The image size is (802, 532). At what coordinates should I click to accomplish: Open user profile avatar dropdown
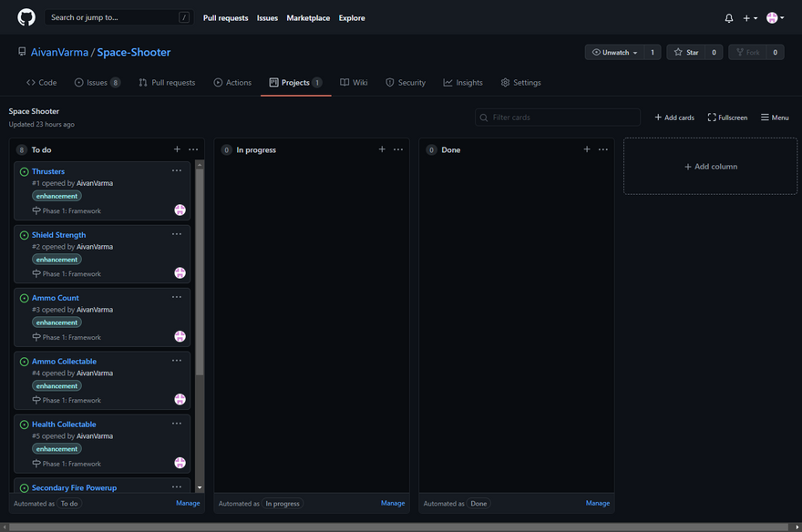click(775, 18)
